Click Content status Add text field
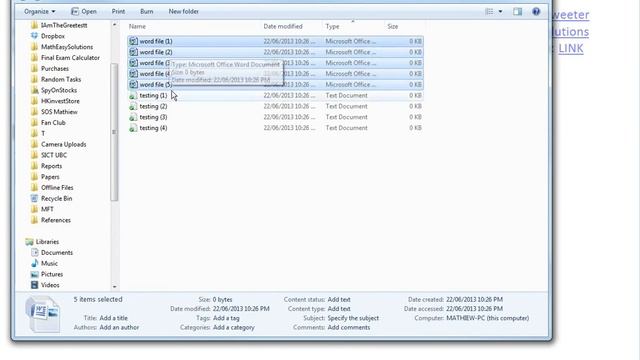Screen dimensions: 640x360 [x=339, y=300]
